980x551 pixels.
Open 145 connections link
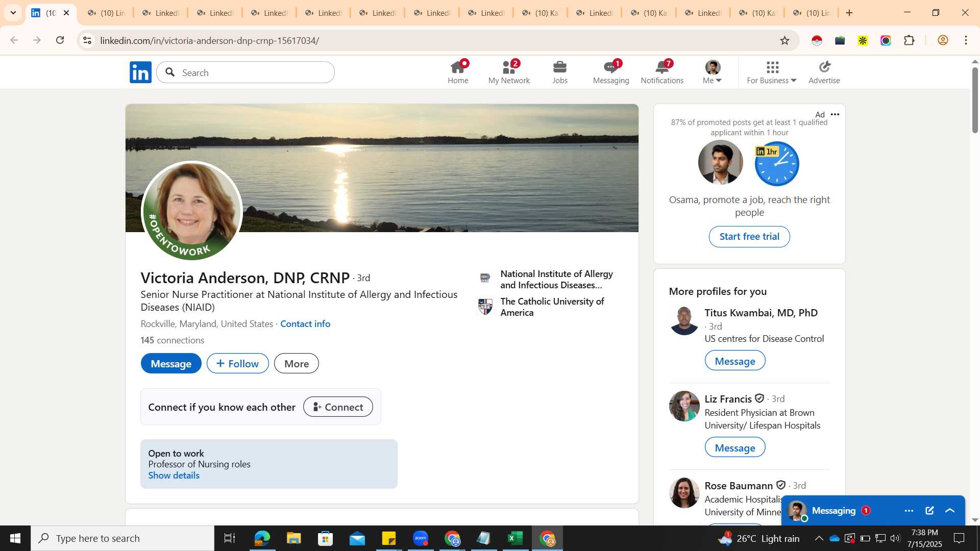[173, 340]
